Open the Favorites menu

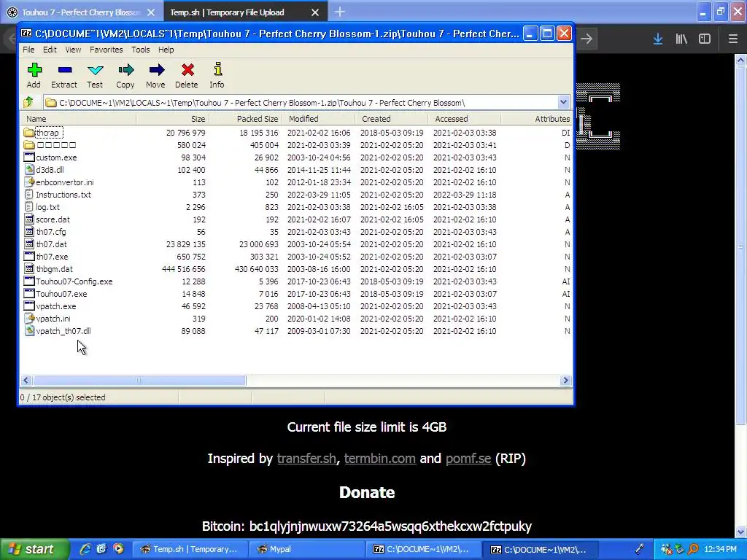coord(107,50)
